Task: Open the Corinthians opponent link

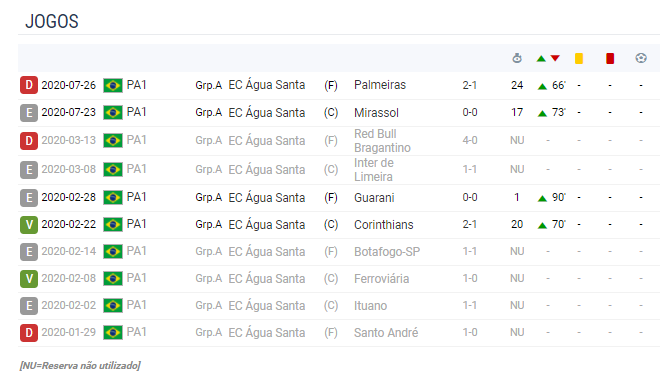Action: coord(383,225)
